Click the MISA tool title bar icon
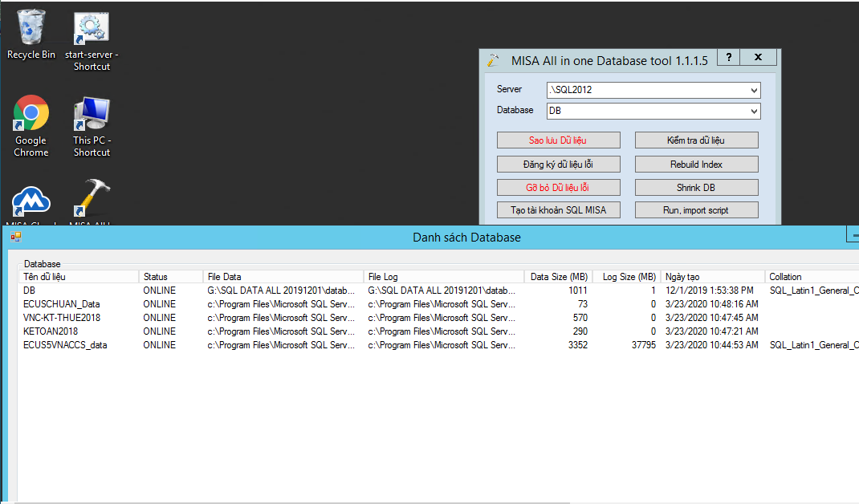This screenshot has height=504, width=859. pyautogui.click(x=493, y=61)
